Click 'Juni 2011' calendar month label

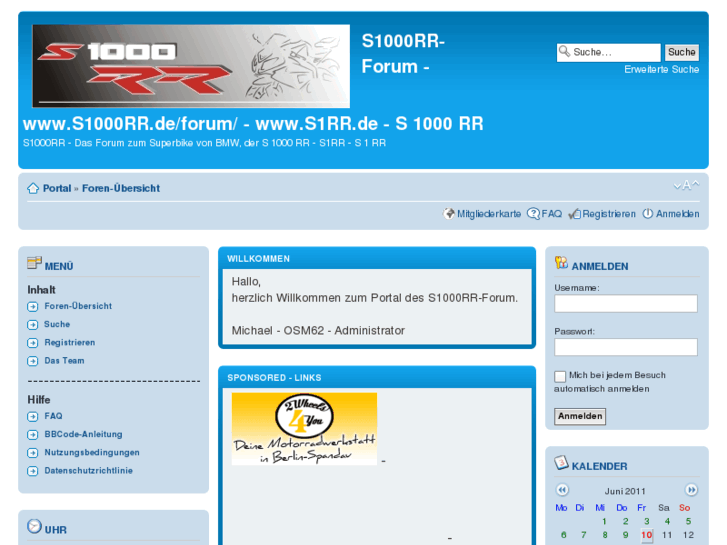pyautogui.click(x=625, y=491)
